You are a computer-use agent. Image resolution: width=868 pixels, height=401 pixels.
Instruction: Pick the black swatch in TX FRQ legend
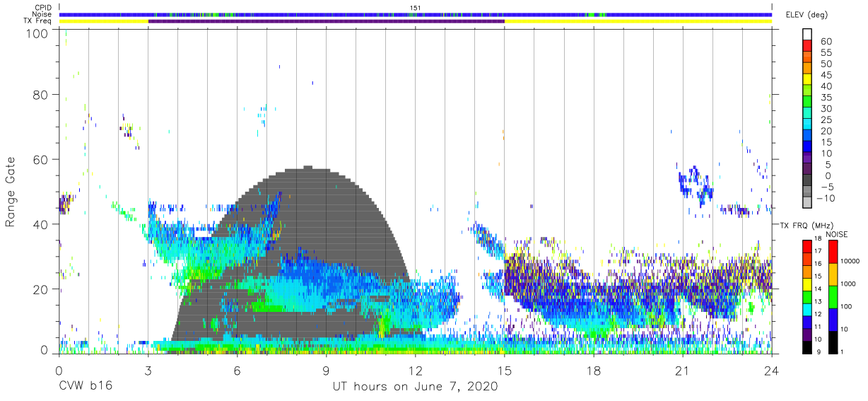[807, 347]
